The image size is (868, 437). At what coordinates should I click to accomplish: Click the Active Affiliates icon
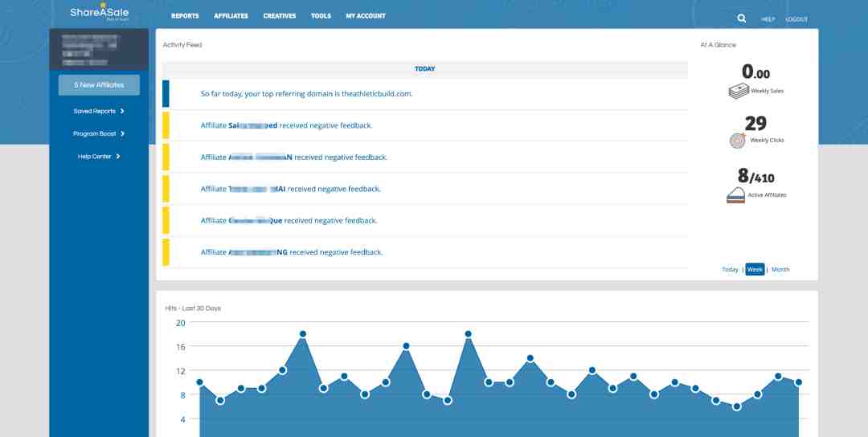coord(736,195)
